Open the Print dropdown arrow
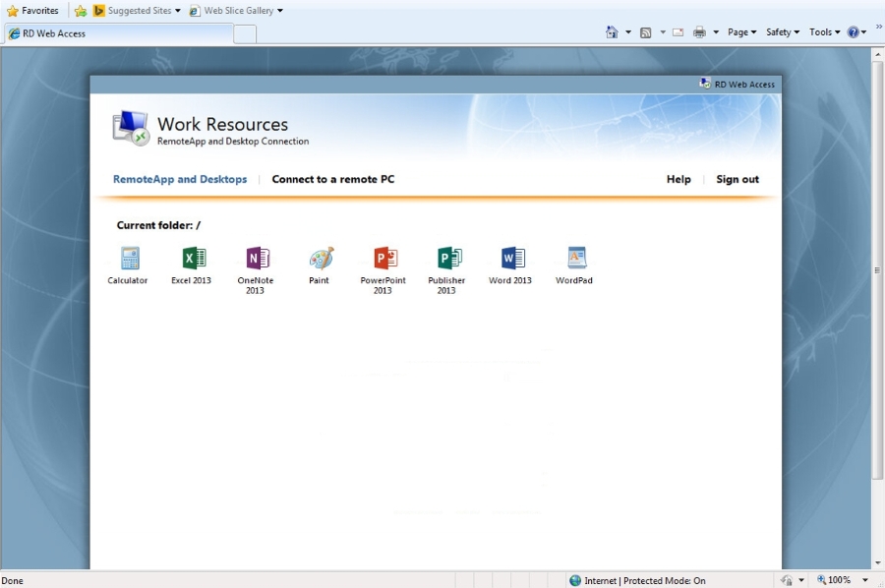This screenshot has height=588, width=885. pos(716,32)
